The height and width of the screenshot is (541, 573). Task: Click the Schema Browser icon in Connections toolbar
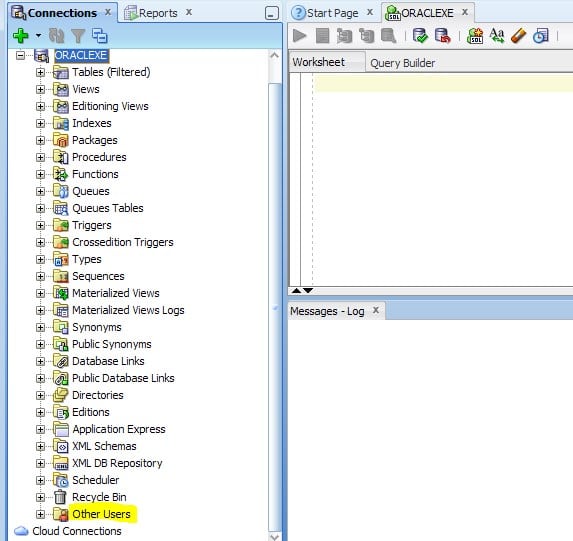click(99, 36)
